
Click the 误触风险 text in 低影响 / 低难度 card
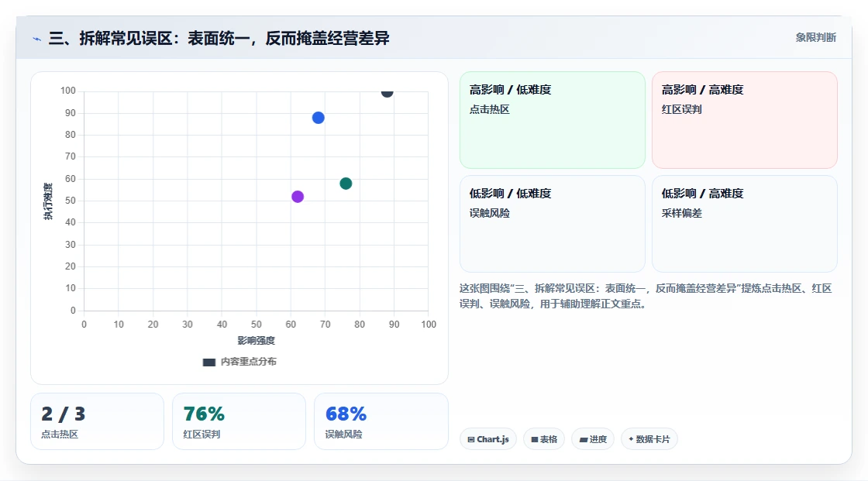coord(489,213)
